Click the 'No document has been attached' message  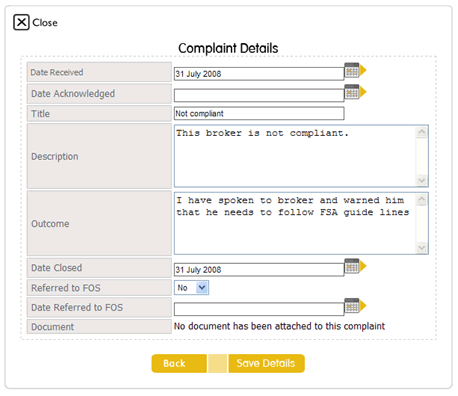pos(279,326)
